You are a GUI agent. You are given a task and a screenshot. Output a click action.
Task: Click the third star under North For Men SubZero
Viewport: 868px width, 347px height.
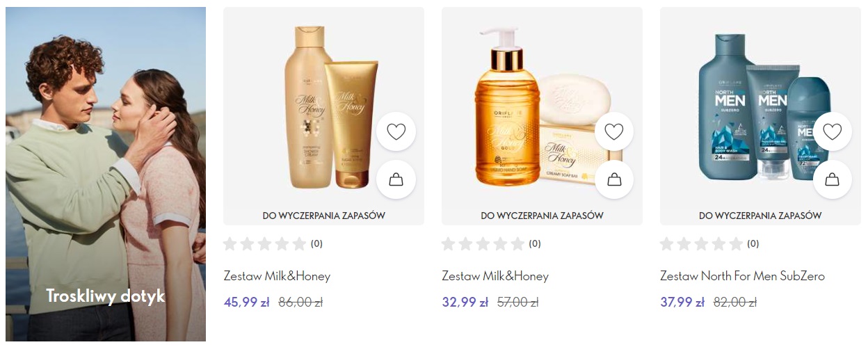coord(701,244)
